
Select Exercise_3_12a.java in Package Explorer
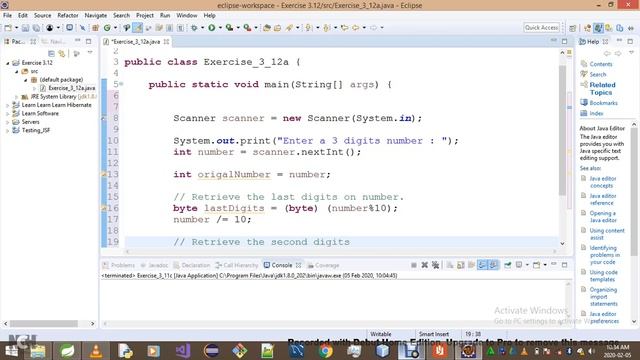tap(71, 88)
